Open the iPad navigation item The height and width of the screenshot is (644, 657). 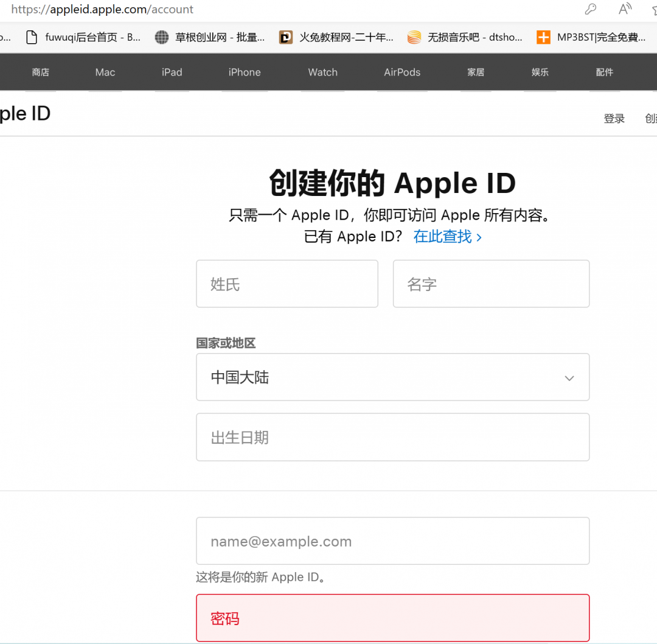point(172,72)
